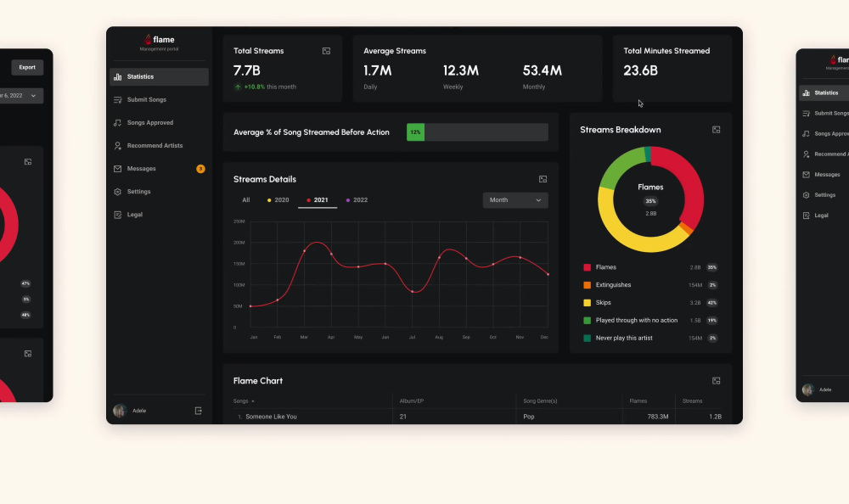
Task: Click the 'Pop' genre cell
Action: tap(529, 417)
